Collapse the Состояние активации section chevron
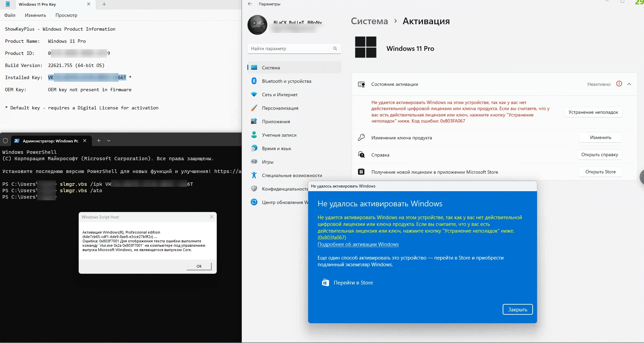Image resolution: width=644 pixels, height=343 pixels. point(629,84)
